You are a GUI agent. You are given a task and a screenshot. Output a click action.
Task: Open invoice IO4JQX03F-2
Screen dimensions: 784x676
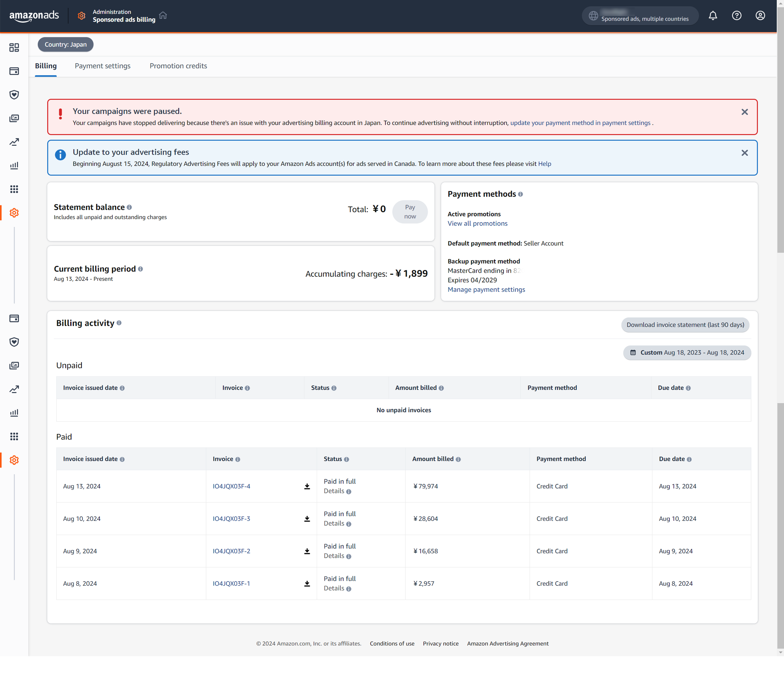(231, 551)
